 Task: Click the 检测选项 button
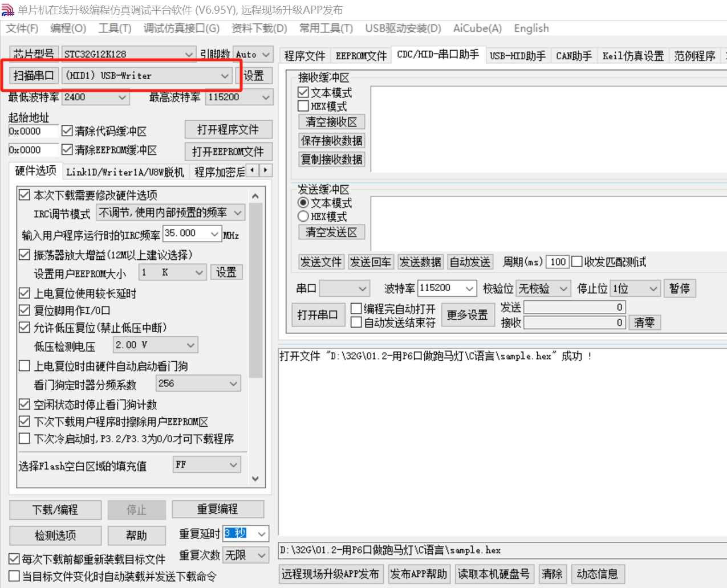[55, 535]
